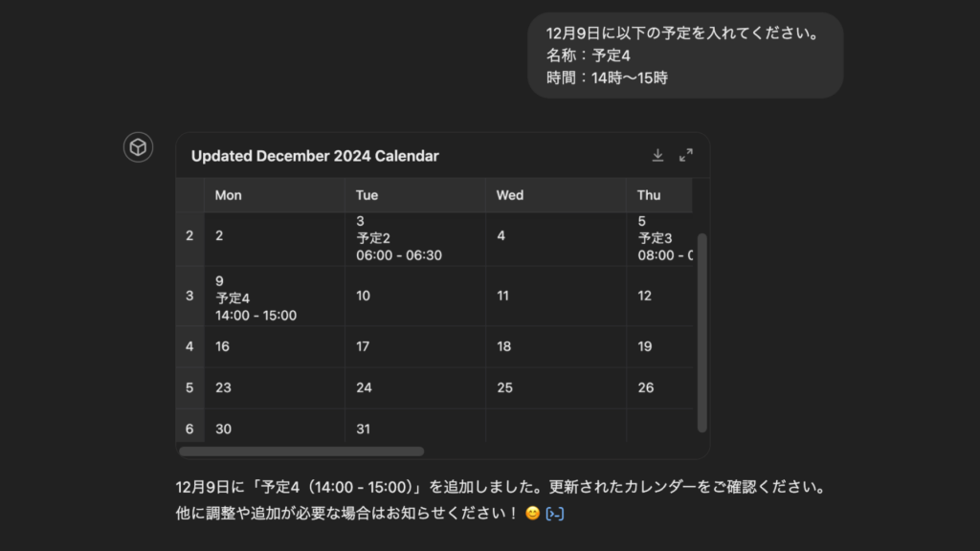Click the cell for December 25

pos(555,387)
